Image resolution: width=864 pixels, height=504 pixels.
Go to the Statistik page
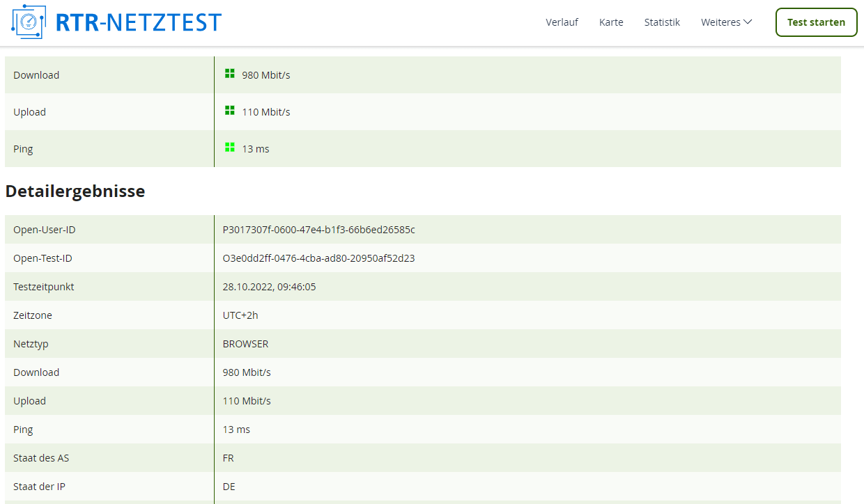tap(662, 22)
